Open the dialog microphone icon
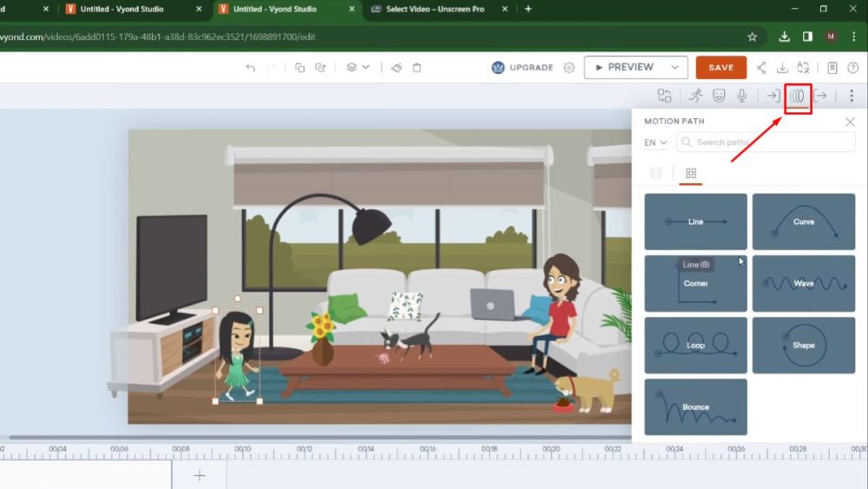 pyautogui.click(x=742, y=96)
